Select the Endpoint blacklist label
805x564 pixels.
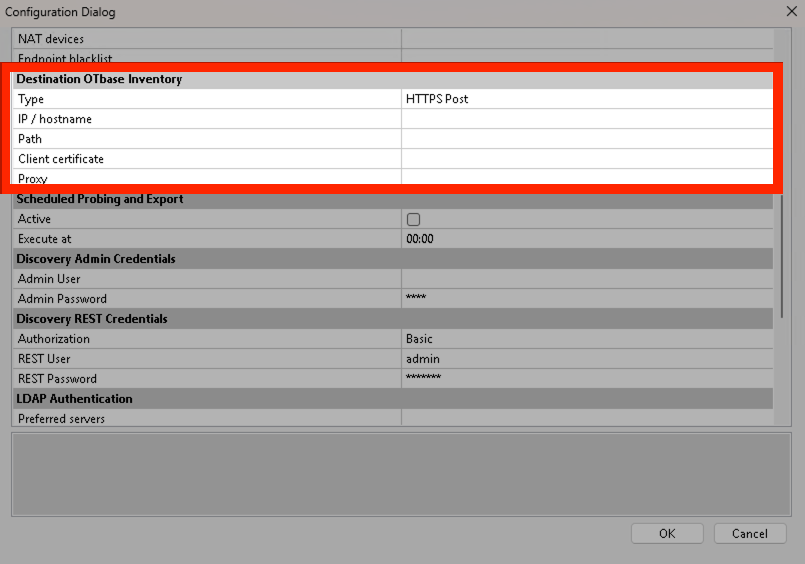(x=65, y=58)
